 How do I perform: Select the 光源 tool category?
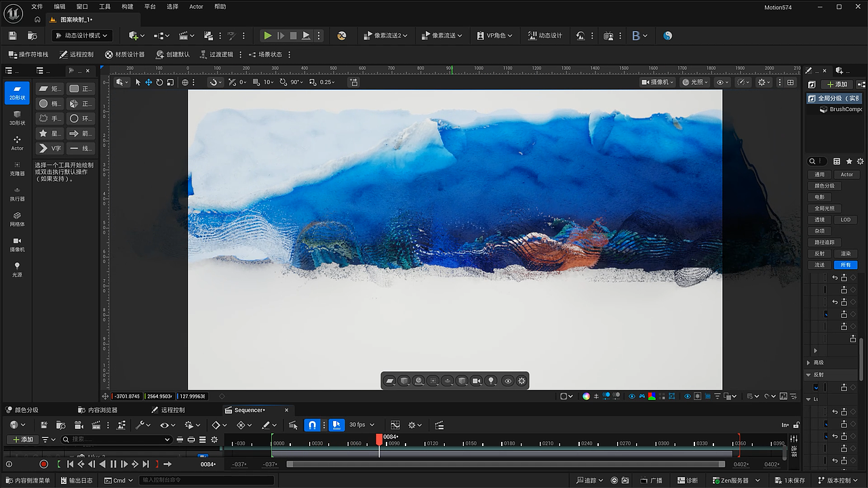(x=17, y=270)
